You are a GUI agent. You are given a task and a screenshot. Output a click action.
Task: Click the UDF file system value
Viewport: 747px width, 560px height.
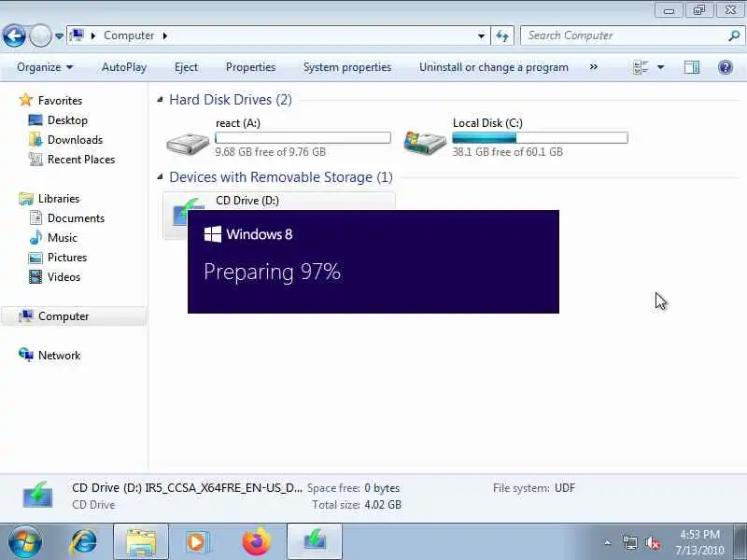(565, 488)
